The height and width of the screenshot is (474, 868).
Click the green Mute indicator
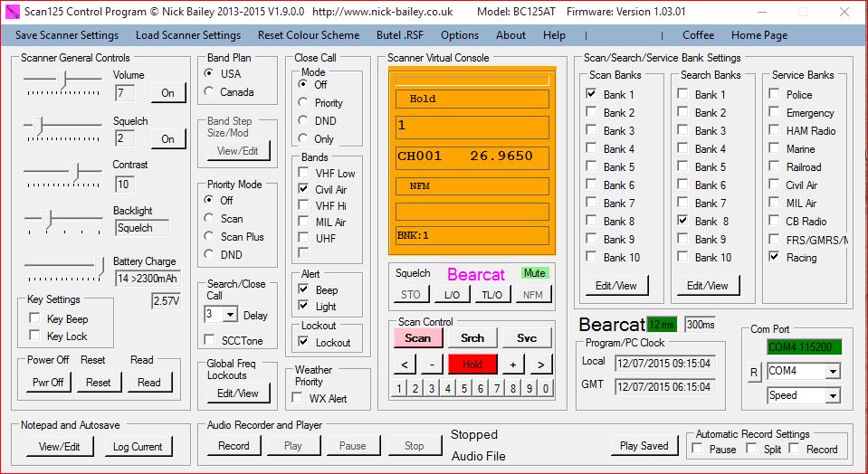pyautogui.click(x=535, y=273)
